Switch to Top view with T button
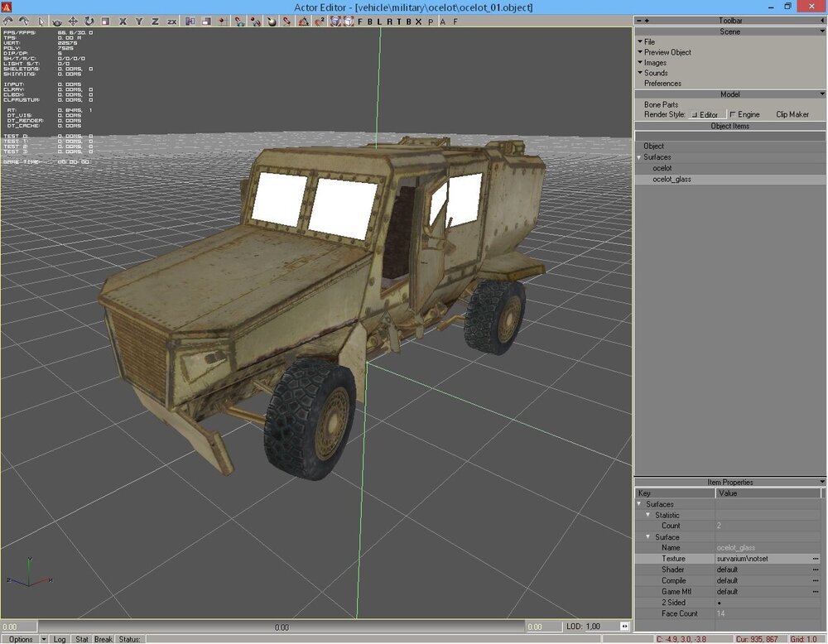 click(x=399, y=21)
